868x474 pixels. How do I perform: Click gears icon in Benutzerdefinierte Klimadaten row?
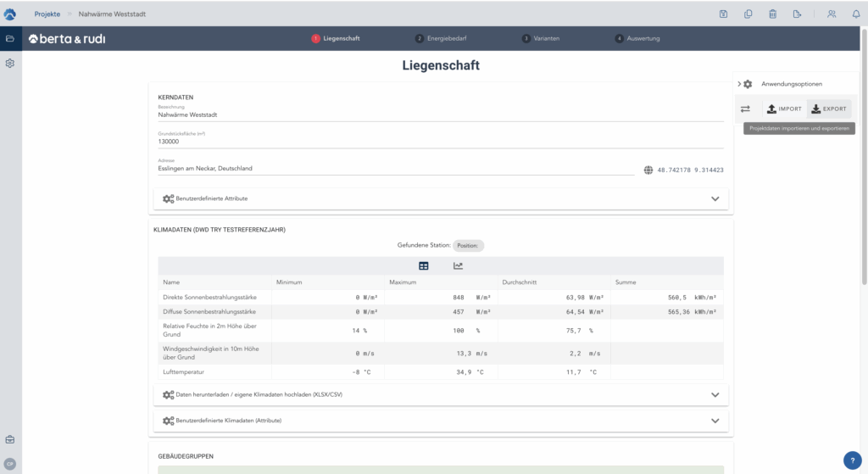click(x=169, y=421)
